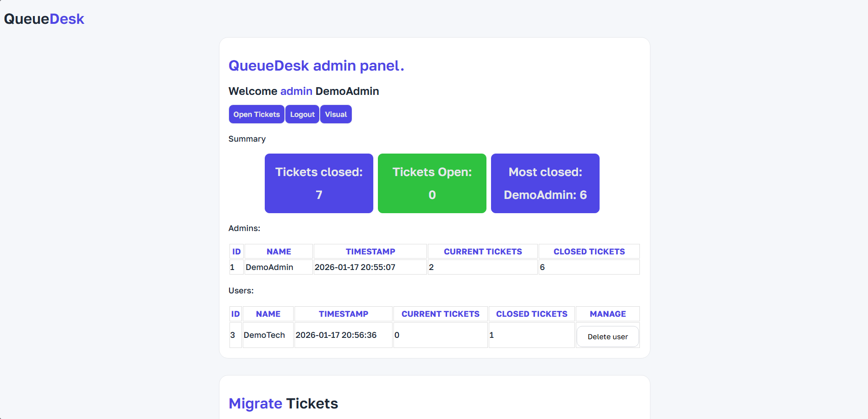The height and width of the screenshot is (419, 868).
Task: Click the Admins table CLOSED TICKETS header
Action: pos(589,252)
